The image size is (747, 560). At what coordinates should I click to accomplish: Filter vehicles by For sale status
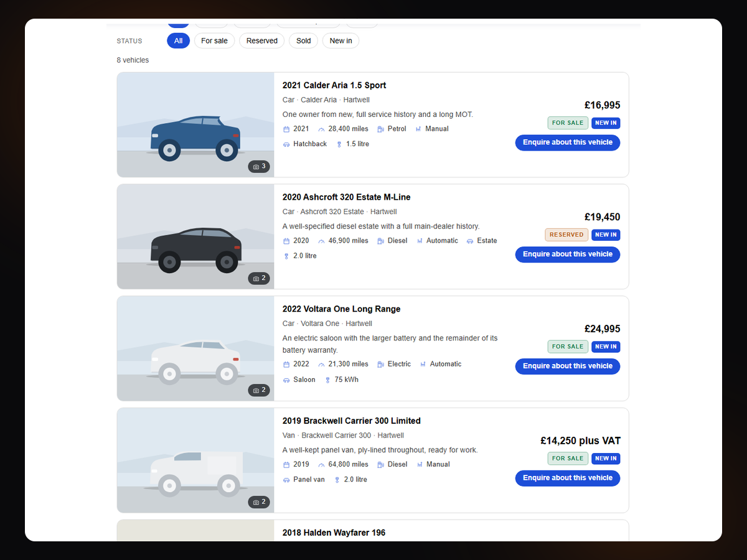point(214,40)
